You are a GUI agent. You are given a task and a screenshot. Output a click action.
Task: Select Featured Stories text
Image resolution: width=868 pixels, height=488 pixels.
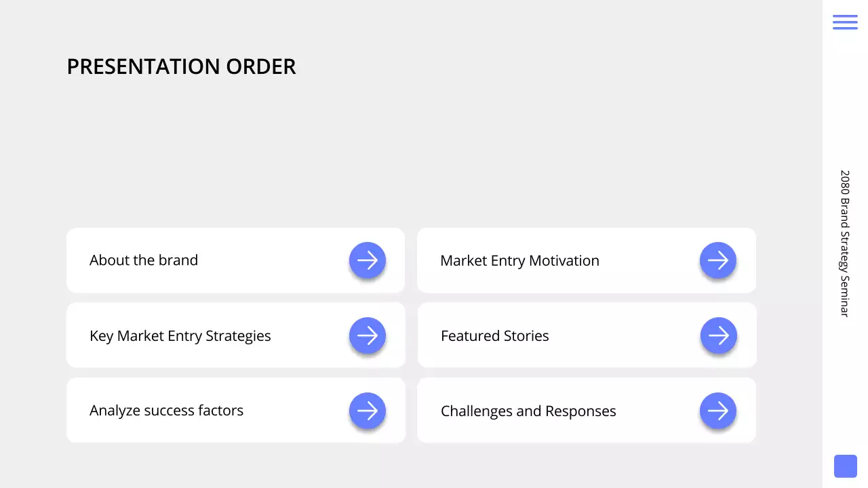(495, 336)
